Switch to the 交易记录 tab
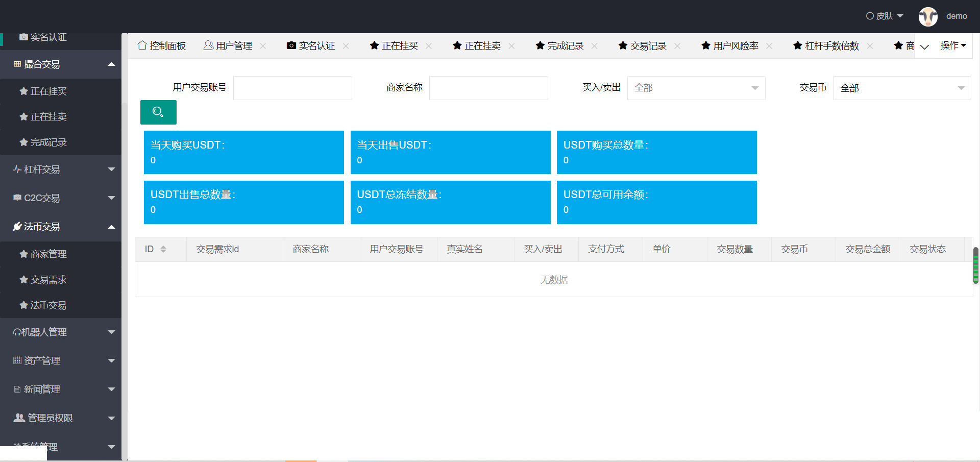The height and width of the screenshot is (462, 980). coord(643,46)
